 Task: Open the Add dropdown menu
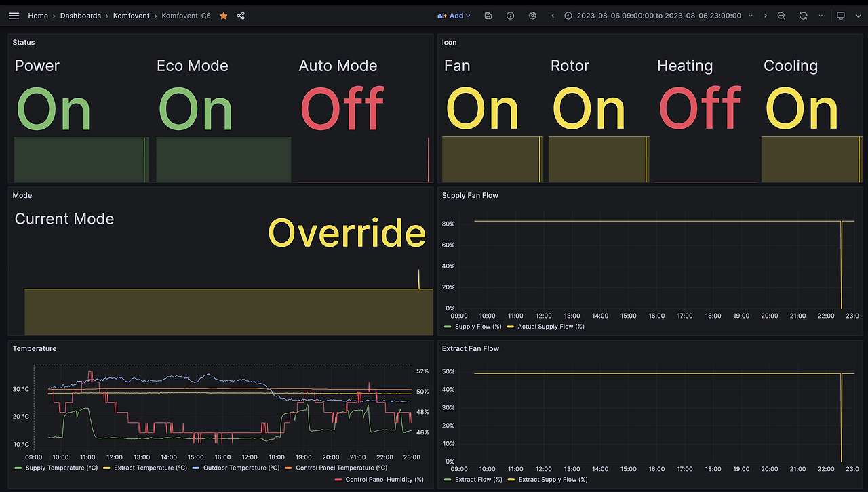(x=454, y=16)
